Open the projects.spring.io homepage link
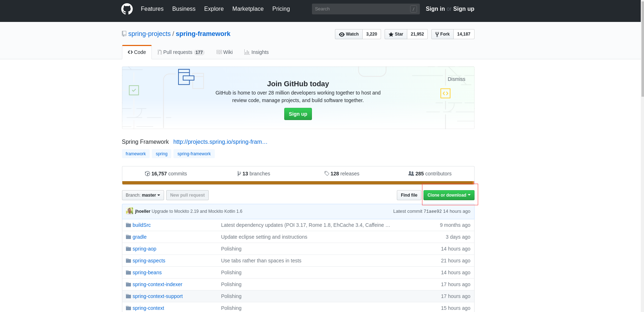This screenshot has height=312, width=644. [x=220, y=142]
